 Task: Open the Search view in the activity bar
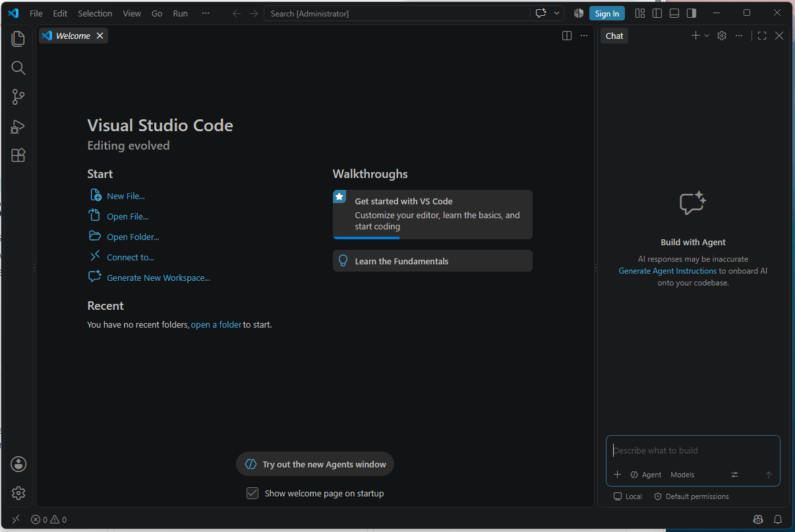point(18,68)
